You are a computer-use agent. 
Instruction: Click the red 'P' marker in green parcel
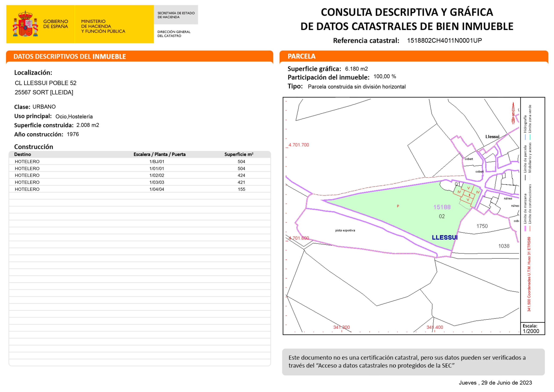point(398,206)
